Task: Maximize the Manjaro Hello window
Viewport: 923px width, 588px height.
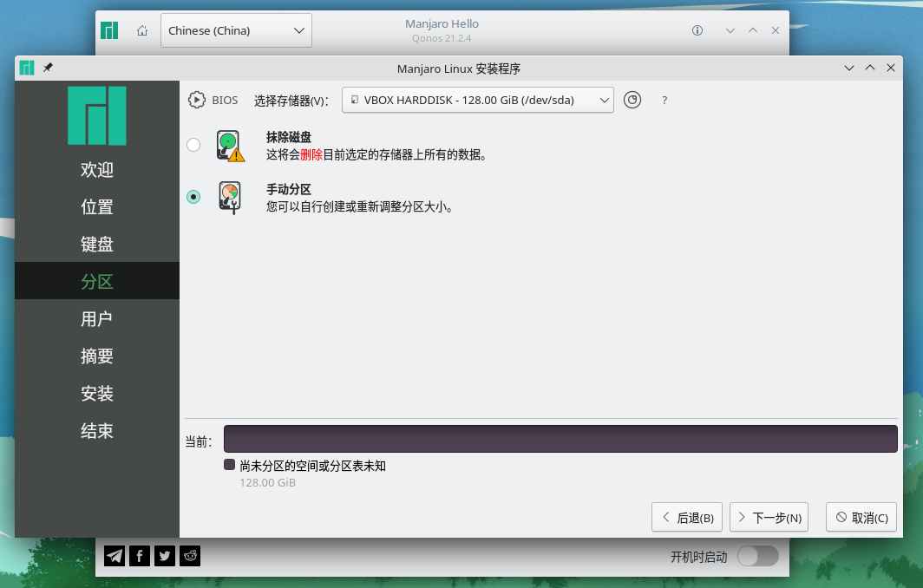Action: pyautogui.click(x=753, y=30)
